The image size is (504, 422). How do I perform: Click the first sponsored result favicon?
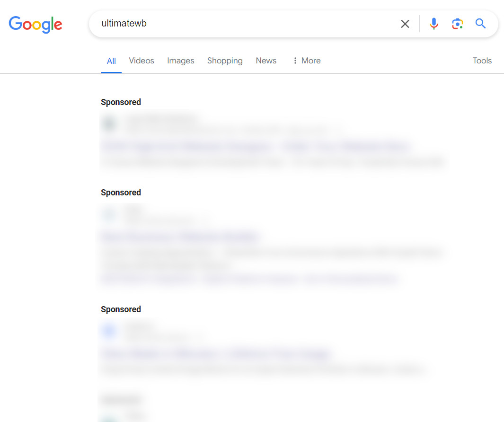[109, 123]
